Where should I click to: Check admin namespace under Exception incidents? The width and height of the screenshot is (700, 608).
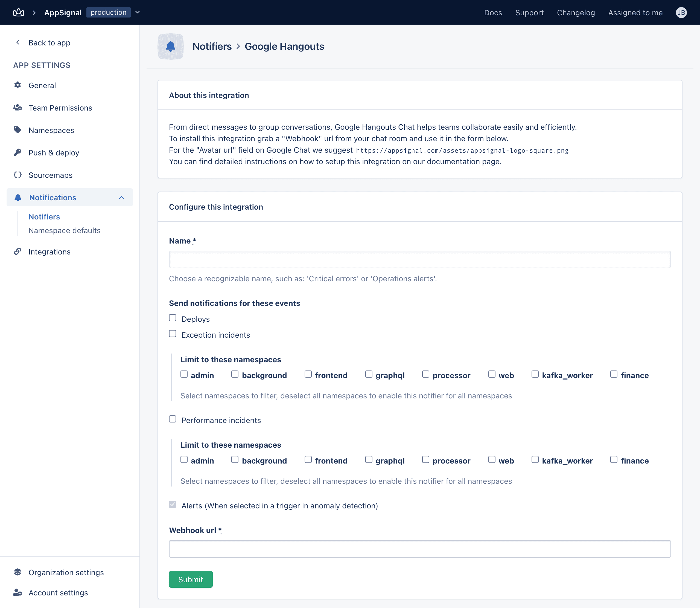pyautogui.click(x=184, y=374)
